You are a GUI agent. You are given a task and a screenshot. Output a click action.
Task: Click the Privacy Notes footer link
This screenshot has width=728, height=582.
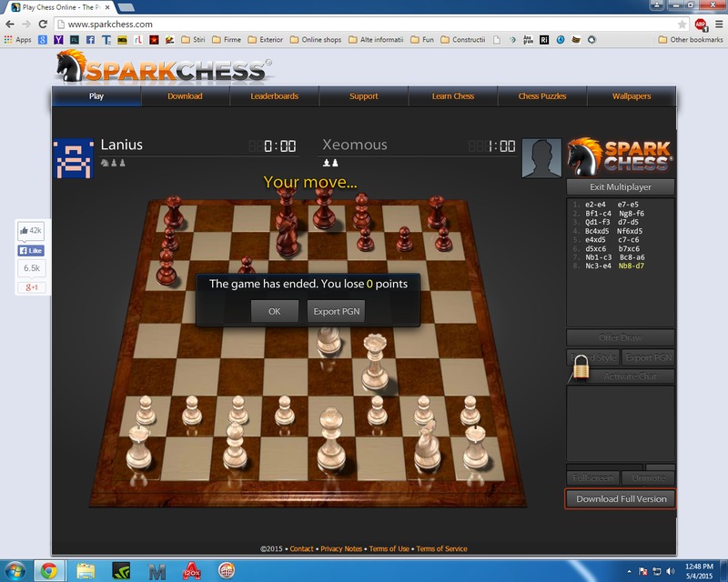pos(341,548)
